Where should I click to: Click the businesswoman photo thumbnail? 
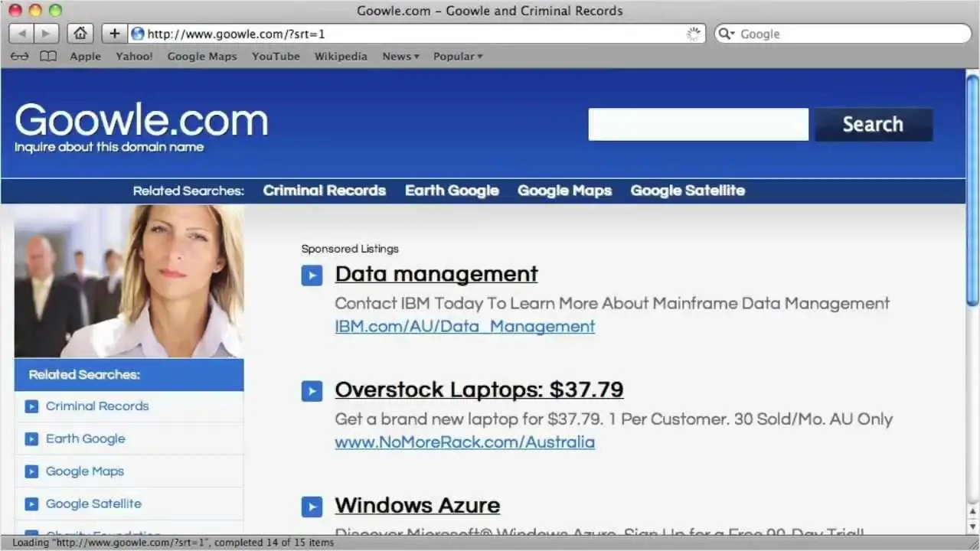(x=129, y=281)
